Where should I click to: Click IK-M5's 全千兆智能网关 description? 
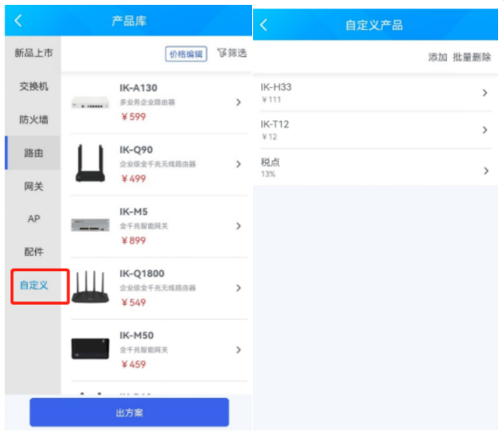click(x=144, y=226)
